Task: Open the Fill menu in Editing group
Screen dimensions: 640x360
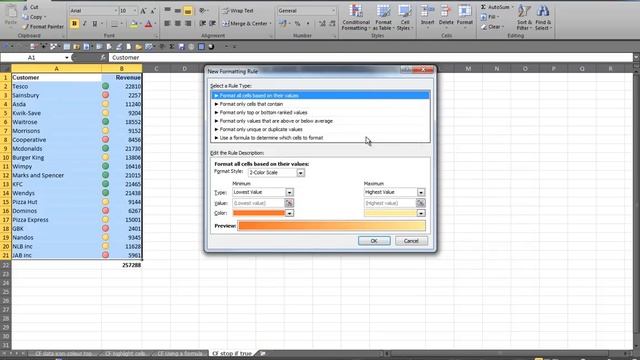Action: [490, 17]
